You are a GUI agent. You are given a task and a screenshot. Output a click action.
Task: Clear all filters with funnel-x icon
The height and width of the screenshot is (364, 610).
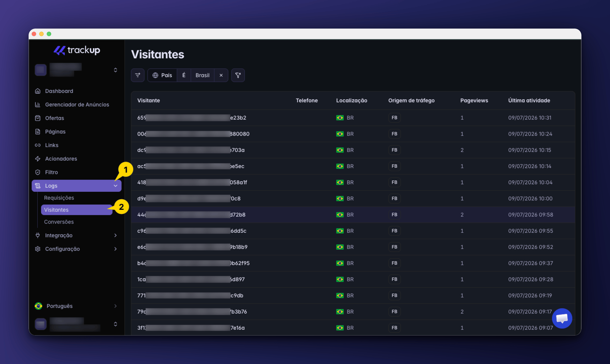click(x=238, y=75)
